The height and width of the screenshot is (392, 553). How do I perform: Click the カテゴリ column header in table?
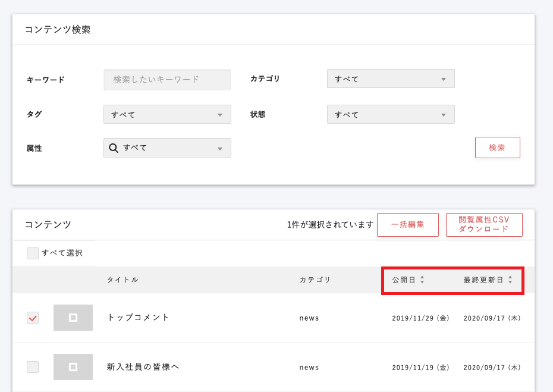(x=315, y=280)
